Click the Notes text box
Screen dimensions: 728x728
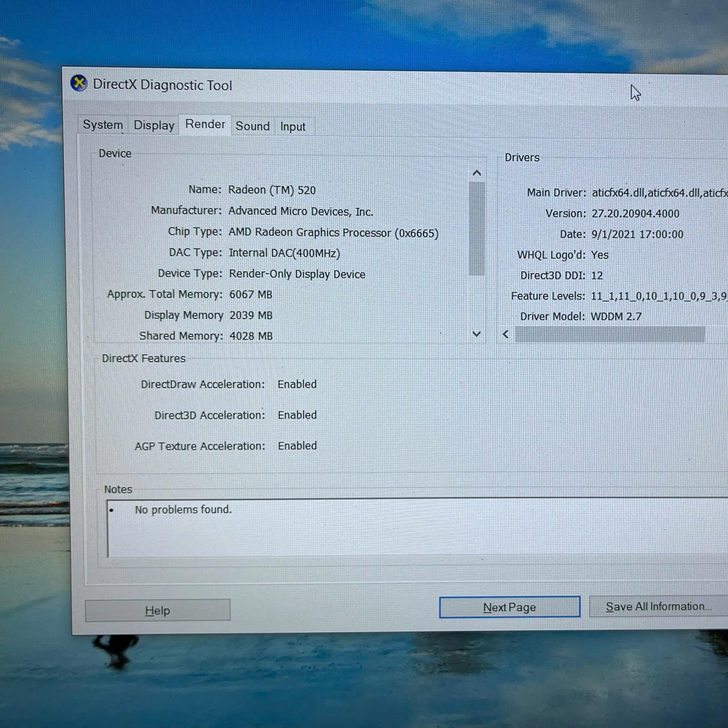(x=417, y=528)
